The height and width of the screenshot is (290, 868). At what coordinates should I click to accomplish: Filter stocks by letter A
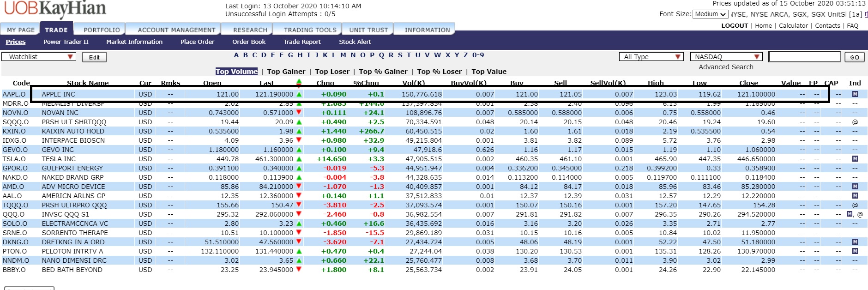click(236, 55)
